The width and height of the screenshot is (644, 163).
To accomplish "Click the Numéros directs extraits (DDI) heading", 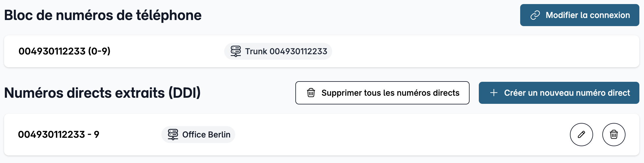I will point(102,93).
